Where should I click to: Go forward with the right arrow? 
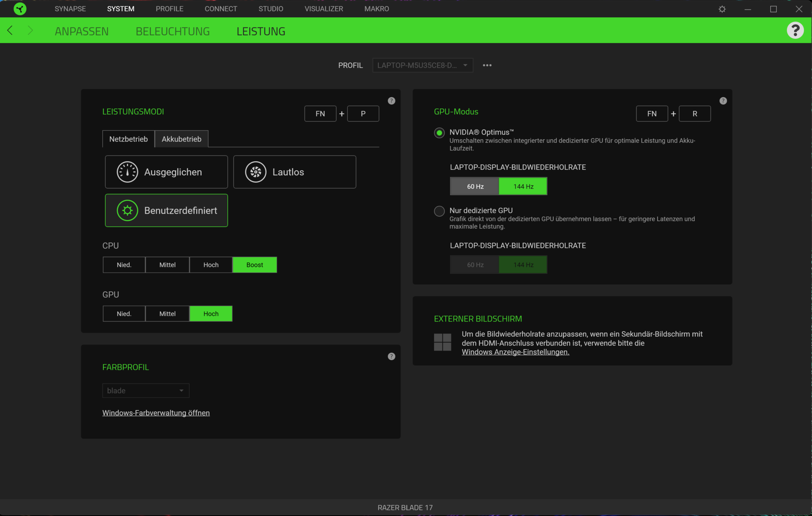30,30
